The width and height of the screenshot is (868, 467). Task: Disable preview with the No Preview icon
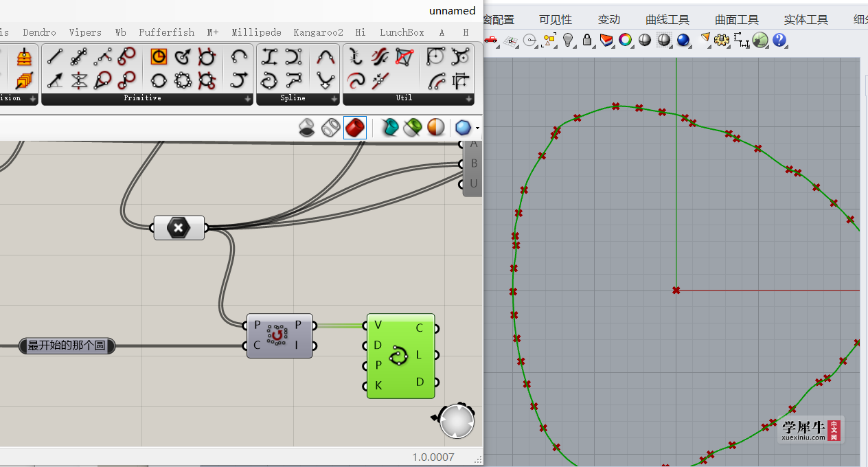tap(306, 128)
